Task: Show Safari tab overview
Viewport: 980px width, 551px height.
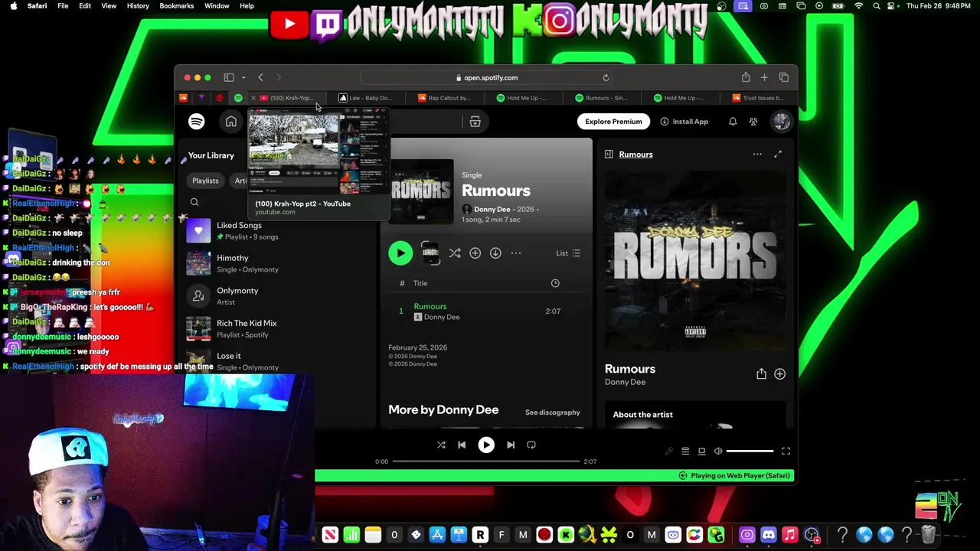Action: coord(783,77)
